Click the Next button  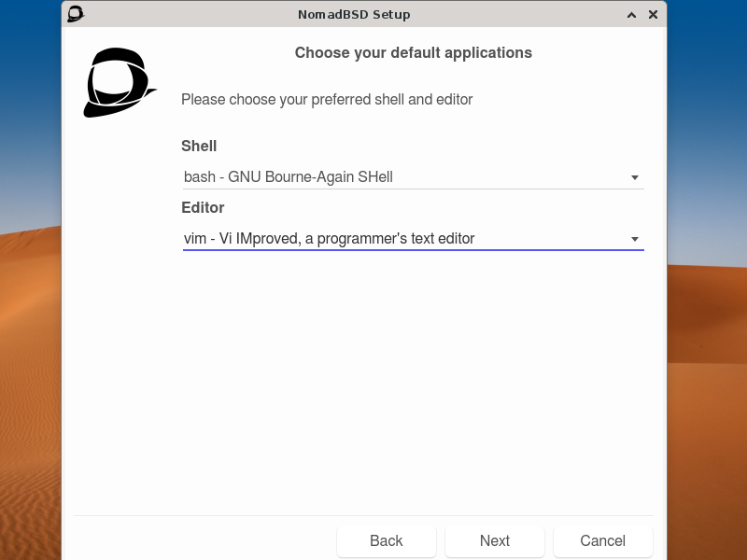[494, 540]
